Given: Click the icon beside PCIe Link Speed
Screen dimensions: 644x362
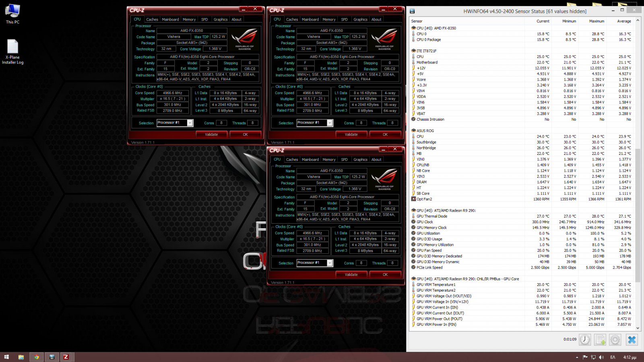Looking at the screenshot, I should pos(413,267).
